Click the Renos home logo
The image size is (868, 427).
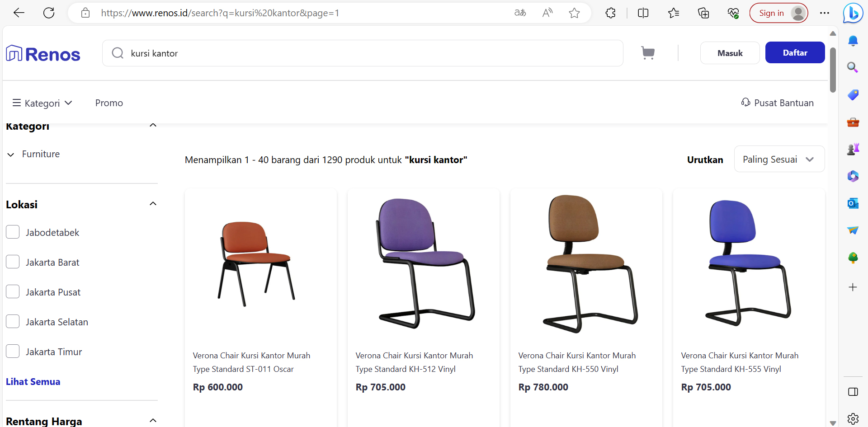coord(43,54)
